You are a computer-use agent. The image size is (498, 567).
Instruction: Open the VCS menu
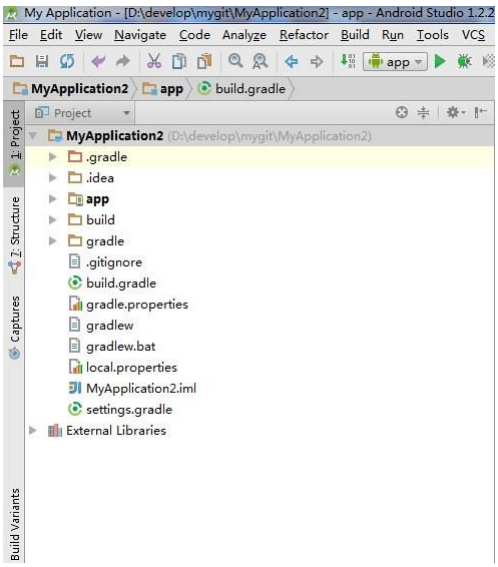pos(473,35)
